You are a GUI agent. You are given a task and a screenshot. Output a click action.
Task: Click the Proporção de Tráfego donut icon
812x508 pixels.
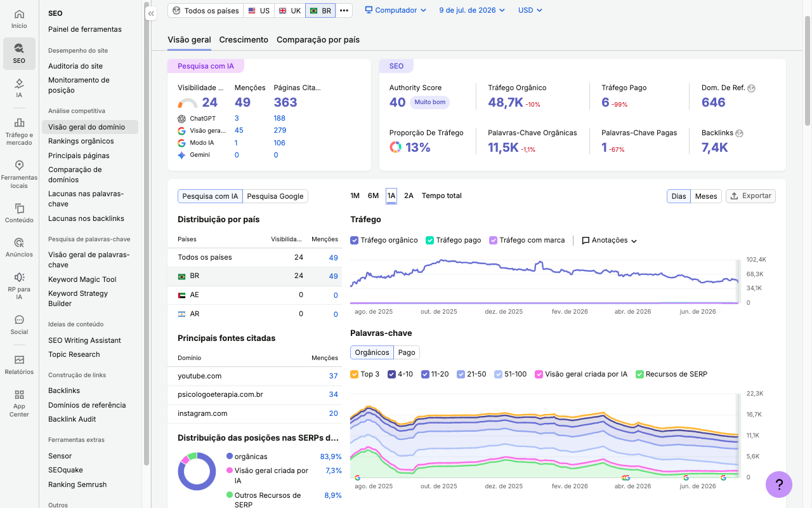[395, 147]
